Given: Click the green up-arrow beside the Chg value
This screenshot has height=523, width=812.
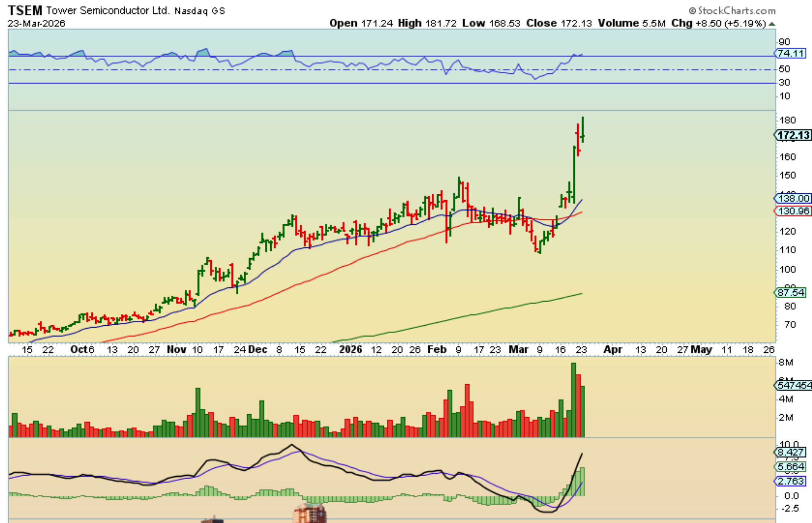Looking at the screenshot, I should coord(772,24).
